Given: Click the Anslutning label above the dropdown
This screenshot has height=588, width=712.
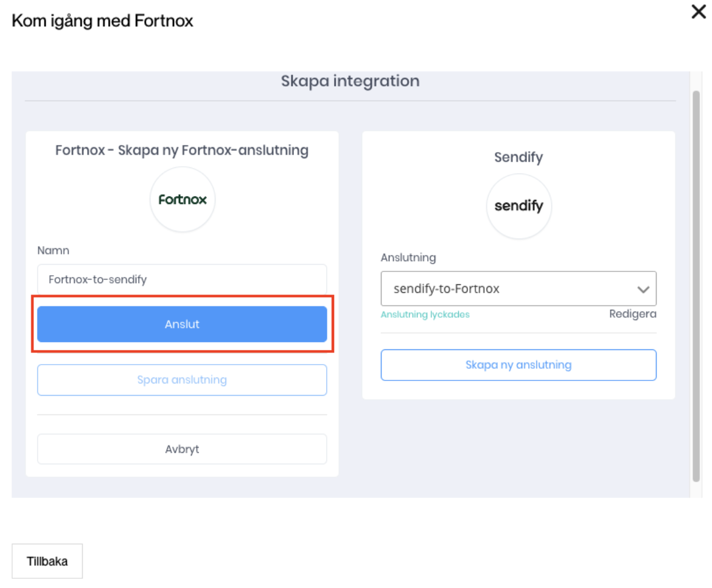Looking at the screenshot, I should (x=408, y=257).
